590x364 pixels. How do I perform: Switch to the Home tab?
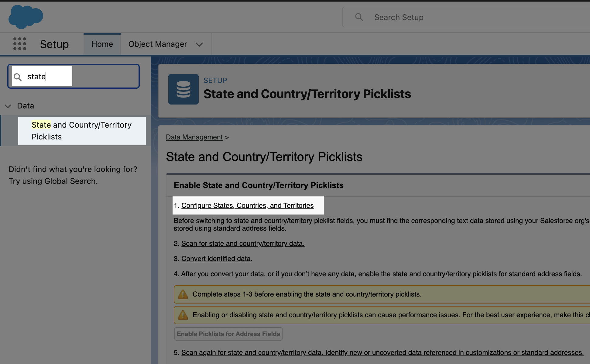(x=102, y=44)
